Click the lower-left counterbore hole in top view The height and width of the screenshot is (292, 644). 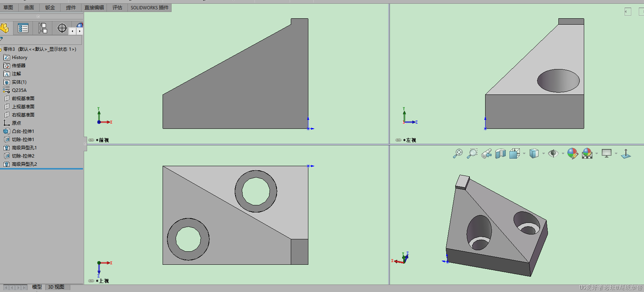(188, 239)
